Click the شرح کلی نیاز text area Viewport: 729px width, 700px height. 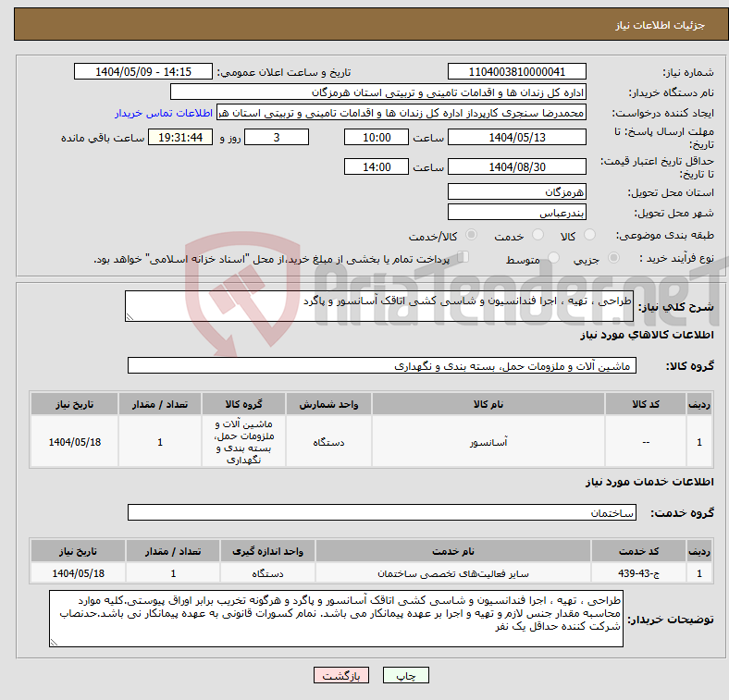tap(379, 306)
